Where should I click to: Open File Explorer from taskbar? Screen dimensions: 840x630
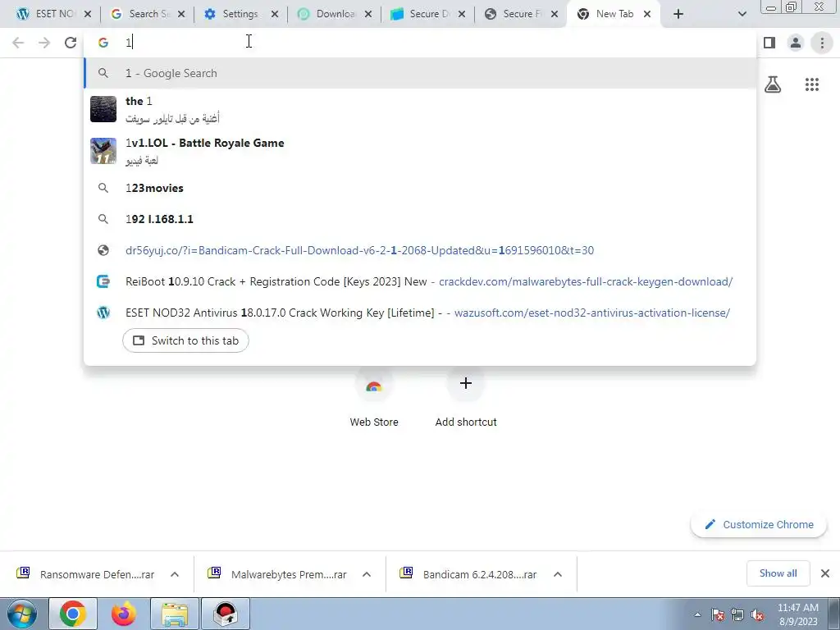click(175, 614)
